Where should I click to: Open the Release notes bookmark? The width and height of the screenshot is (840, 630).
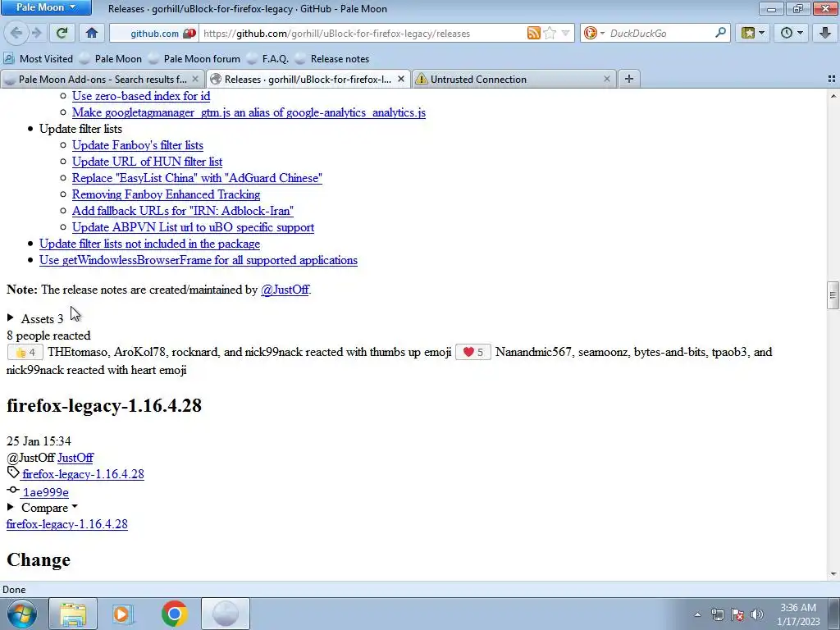point(332,59)
